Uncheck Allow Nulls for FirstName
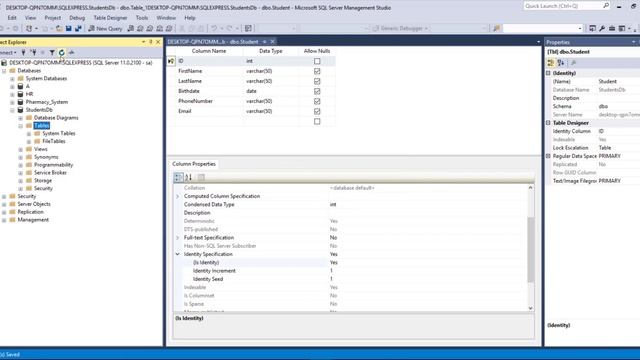640x360 pixels. tap(317, 71)
